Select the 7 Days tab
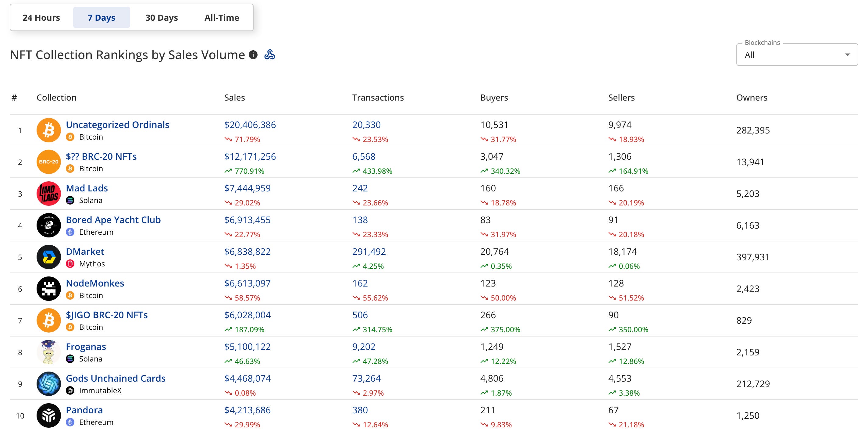The height and width of the screenshot is (431, 868). [x=101, y=17]
